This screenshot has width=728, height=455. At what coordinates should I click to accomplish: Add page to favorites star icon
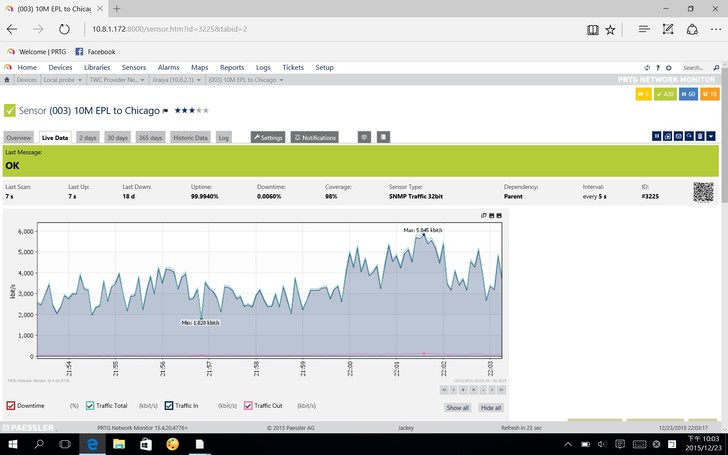click(610, 30)
